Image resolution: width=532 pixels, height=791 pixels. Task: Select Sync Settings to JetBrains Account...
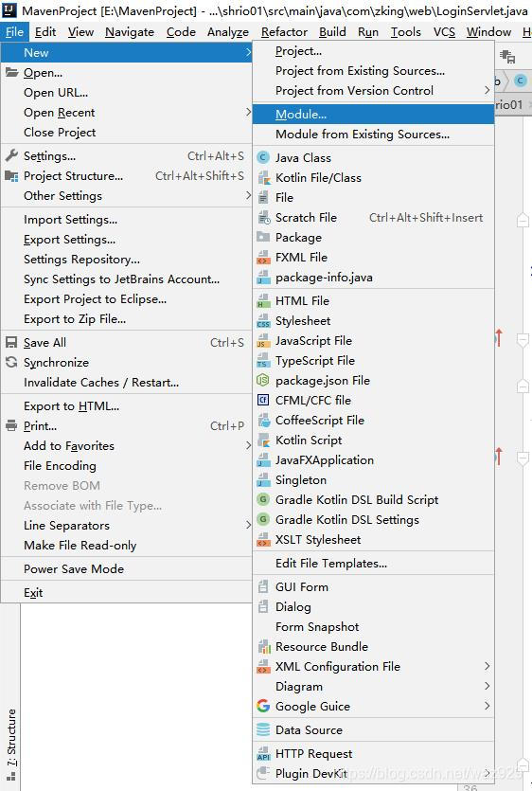point(126,279)
